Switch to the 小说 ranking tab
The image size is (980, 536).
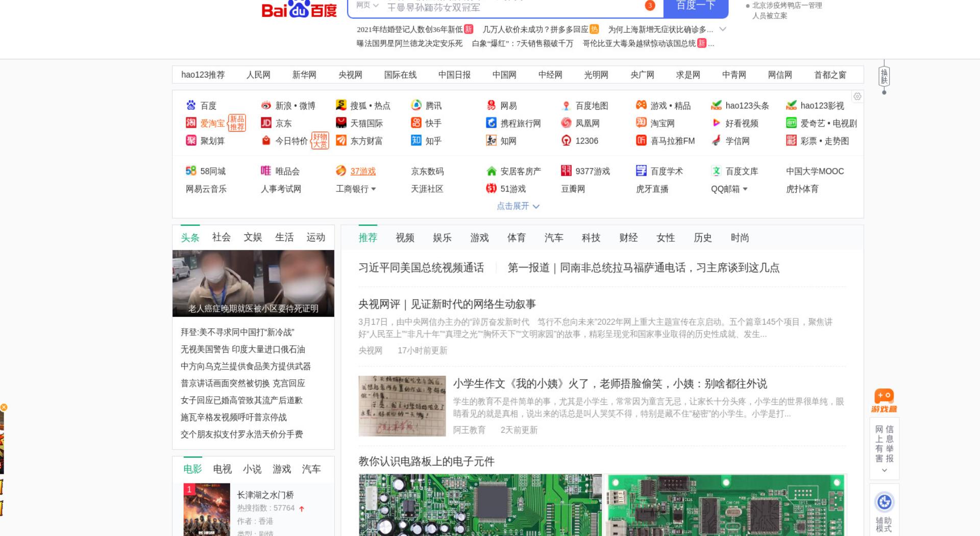tap(252, 469)
